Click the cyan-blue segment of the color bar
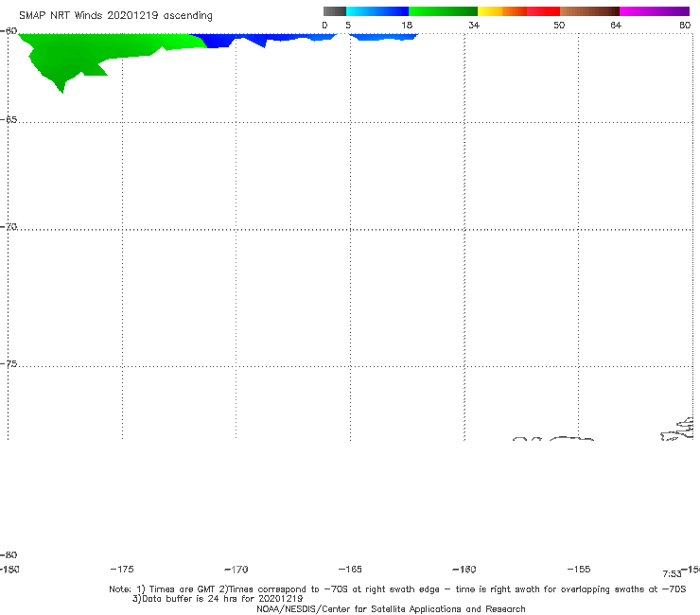The height and width of the screenshot is (615, 700). point(377,11)
